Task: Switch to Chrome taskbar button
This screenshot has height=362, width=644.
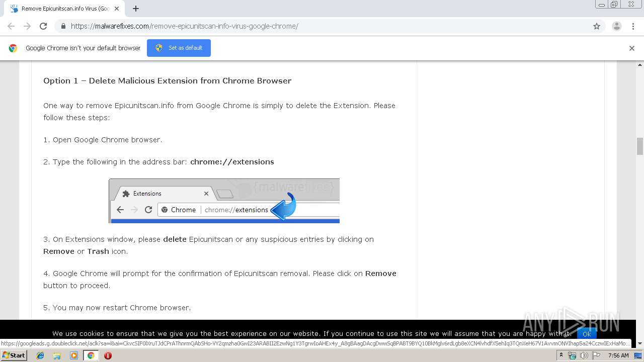Action: (91, 355)
